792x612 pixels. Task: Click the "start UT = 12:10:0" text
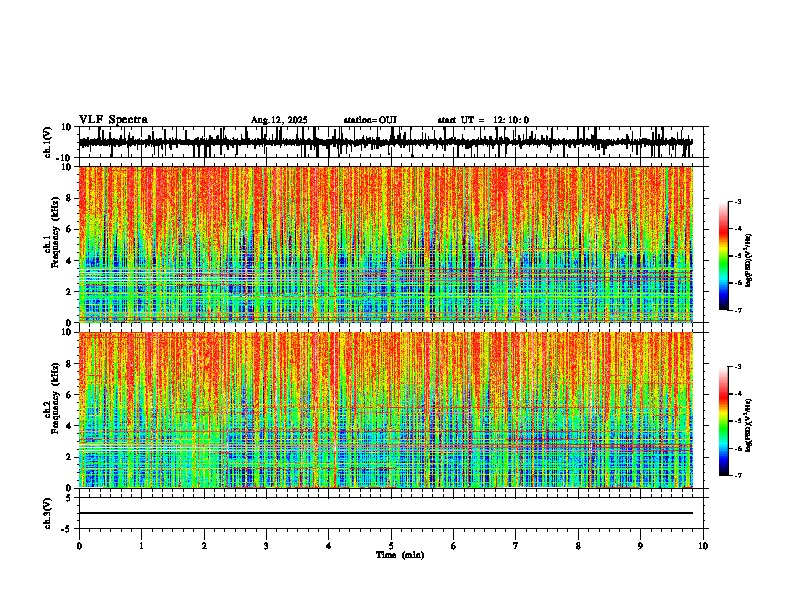tap(483, 120)
